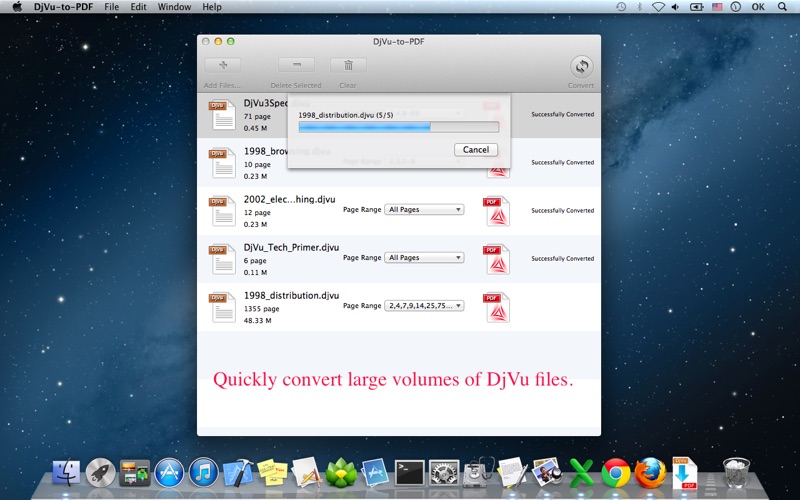Open Launchpad rocket icon in dock
The width and height of the screenshot is (800, 500).
coord(101,472)
